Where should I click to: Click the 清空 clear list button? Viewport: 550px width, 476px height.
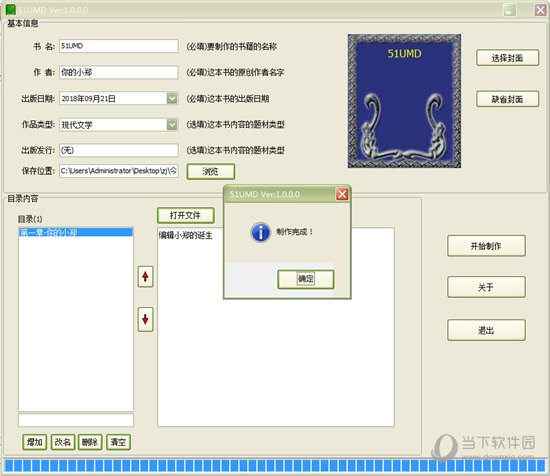(118, 442)
